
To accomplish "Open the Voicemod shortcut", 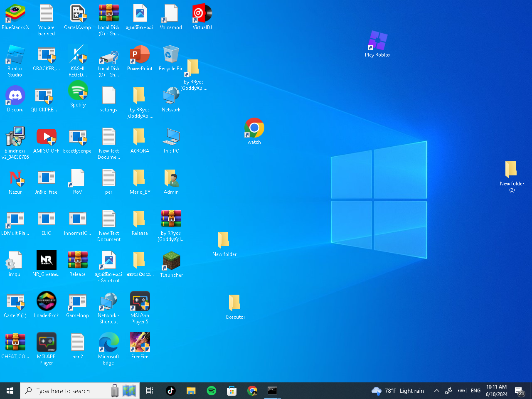I will point(171,17).
